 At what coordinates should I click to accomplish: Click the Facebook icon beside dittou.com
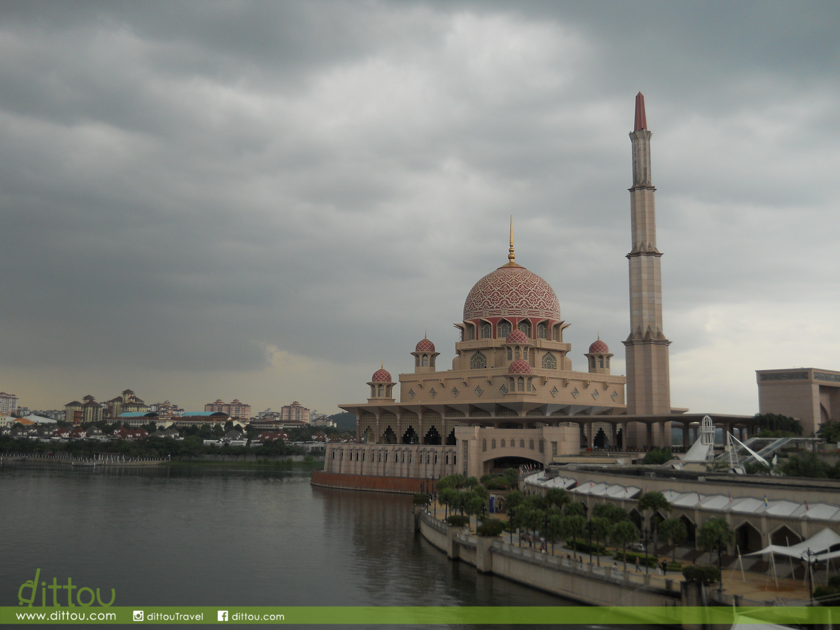coord(223,616)
